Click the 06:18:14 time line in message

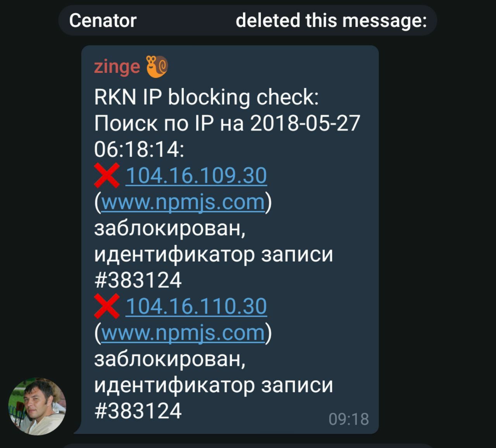tap(139, 149)
